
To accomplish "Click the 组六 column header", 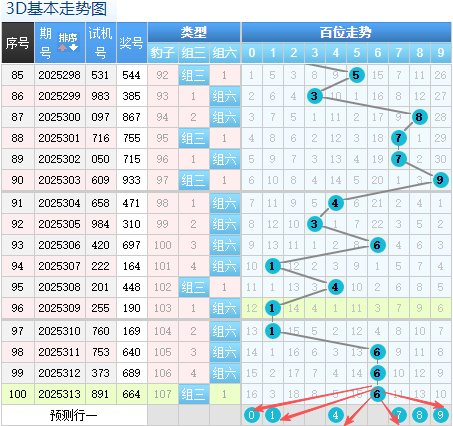I will click(225, 53).
